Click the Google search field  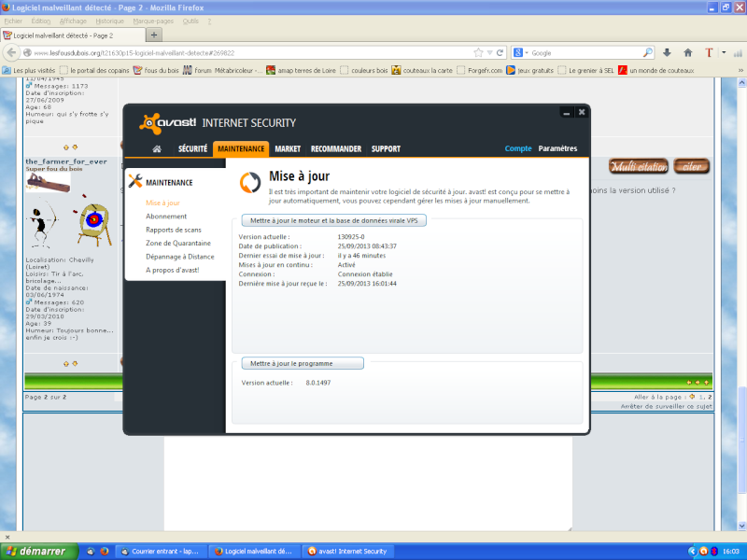click(585, 53)
